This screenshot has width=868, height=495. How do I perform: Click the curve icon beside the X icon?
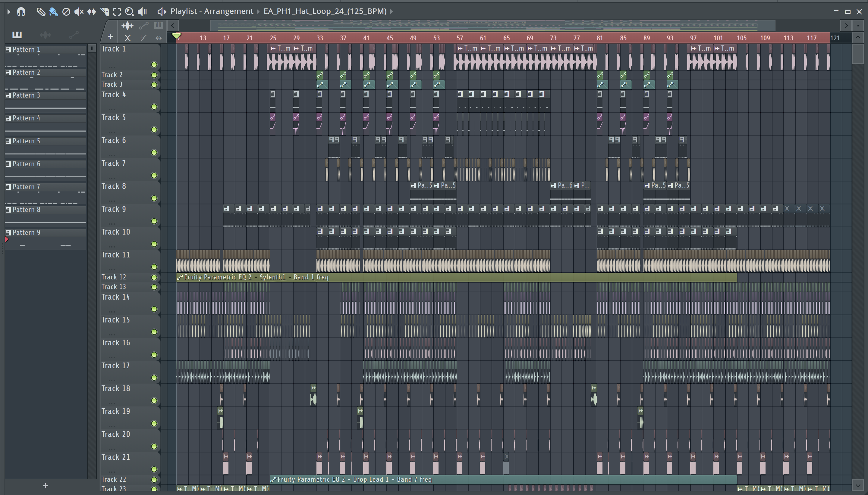coord(143,38)
